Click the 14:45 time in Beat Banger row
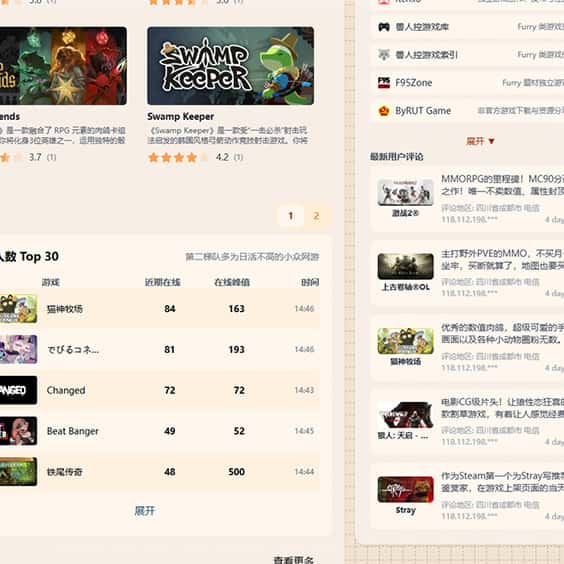The height and width of the screenshot is (564, 564). [x=304, y=431]
